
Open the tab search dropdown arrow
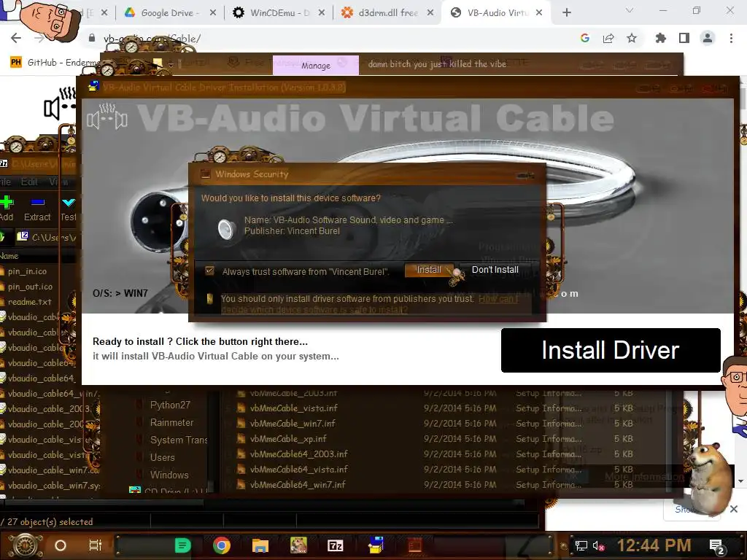(630, 10)
